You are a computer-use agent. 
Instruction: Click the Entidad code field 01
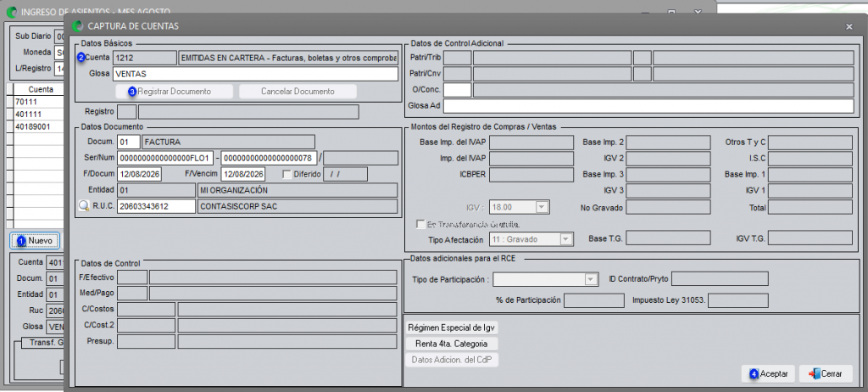pyautogui.click(x=156, y=190)
